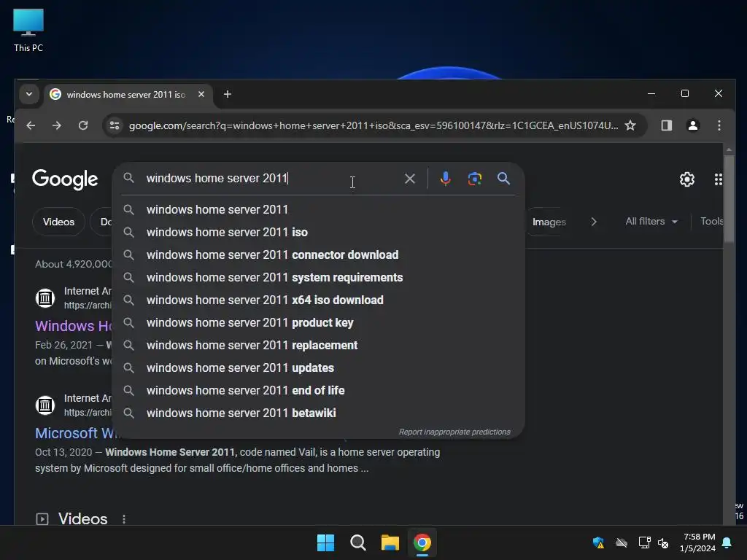747x560 pixels.
Task: Open This PC desktop icon
Action: [28, 31]
